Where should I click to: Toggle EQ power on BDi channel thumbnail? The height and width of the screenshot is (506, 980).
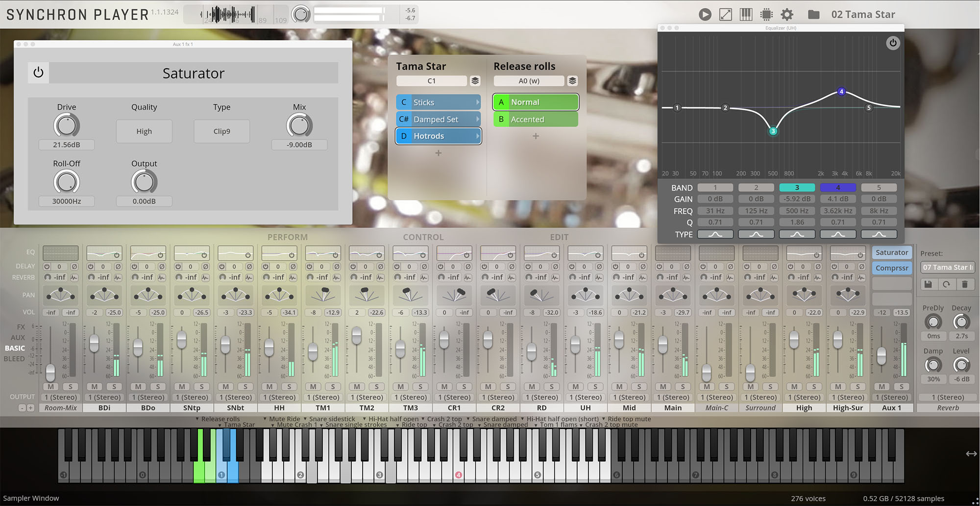(x=117, y=255)
